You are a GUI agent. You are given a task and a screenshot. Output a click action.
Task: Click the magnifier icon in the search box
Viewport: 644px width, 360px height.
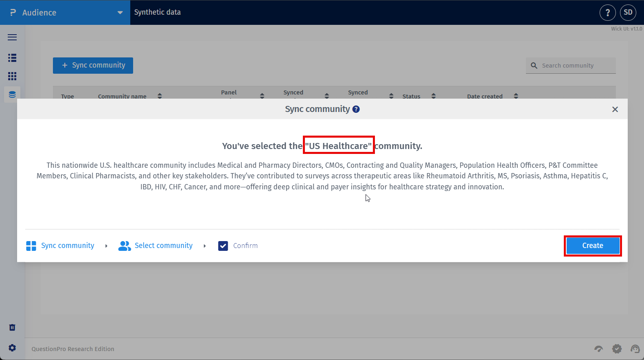[534, 66]
